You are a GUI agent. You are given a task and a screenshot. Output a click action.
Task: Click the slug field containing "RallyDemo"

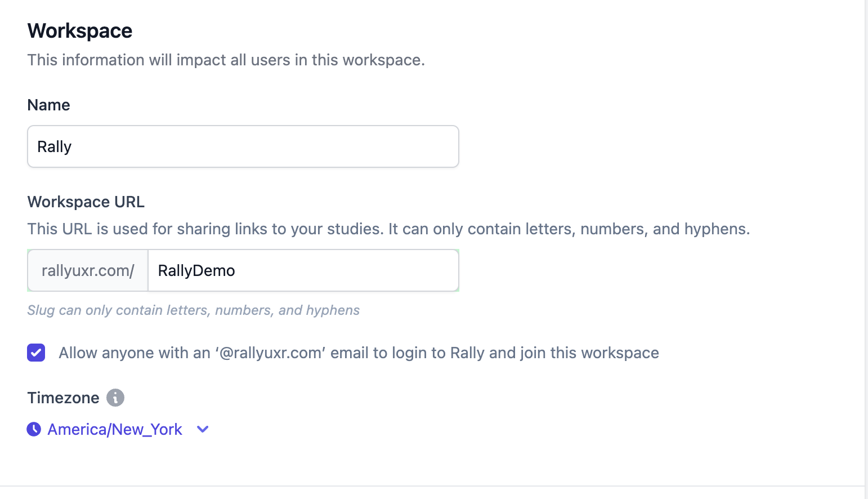click(x=303, y=270)
